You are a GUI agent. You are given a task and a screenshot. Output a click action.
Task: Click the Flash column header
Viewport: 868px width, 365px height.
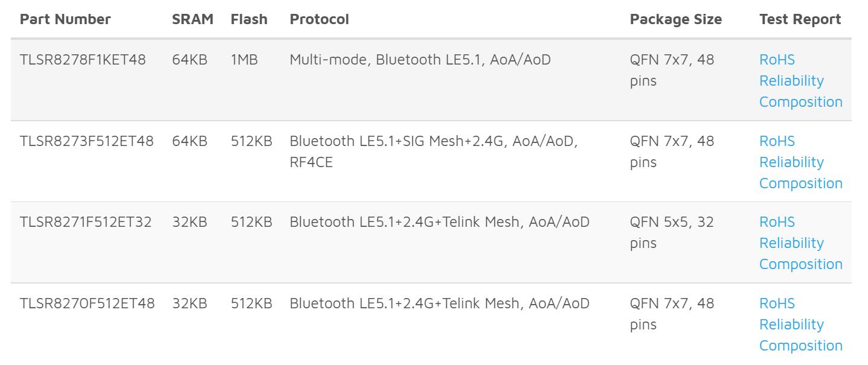coord(249,19)
